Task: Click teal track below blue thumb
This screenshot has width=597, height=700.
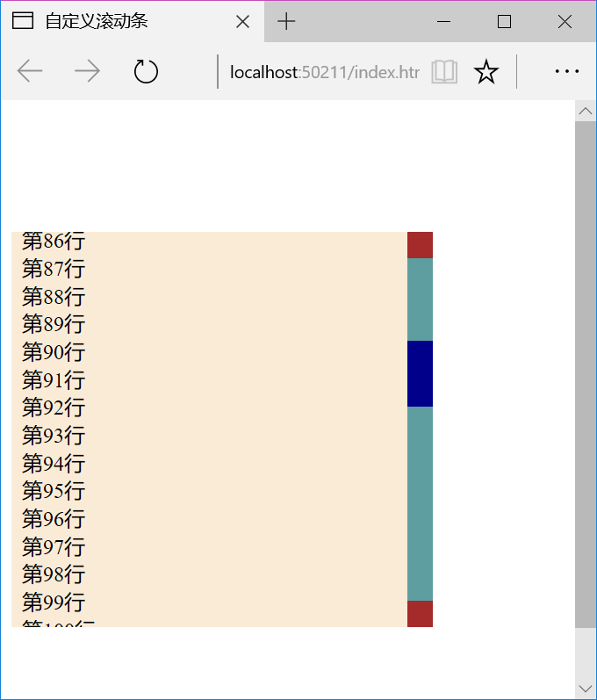Action: (420, 503)
